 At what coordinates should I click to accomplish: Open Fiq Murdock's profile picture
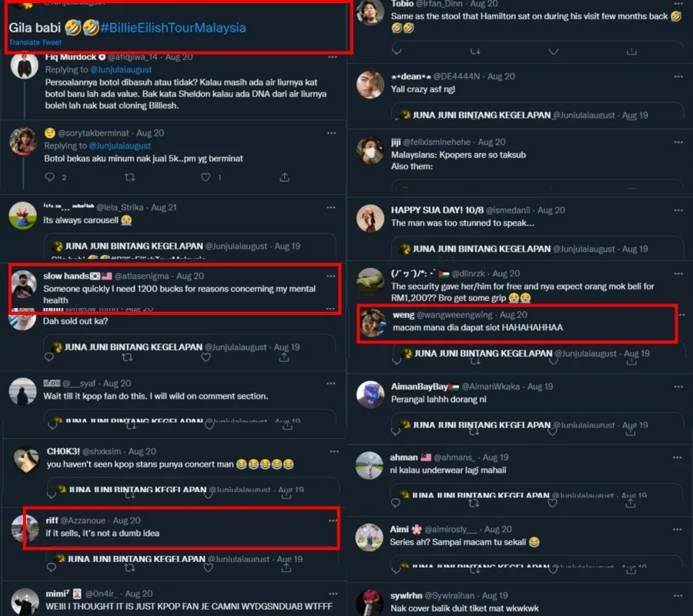pos(25,67)
